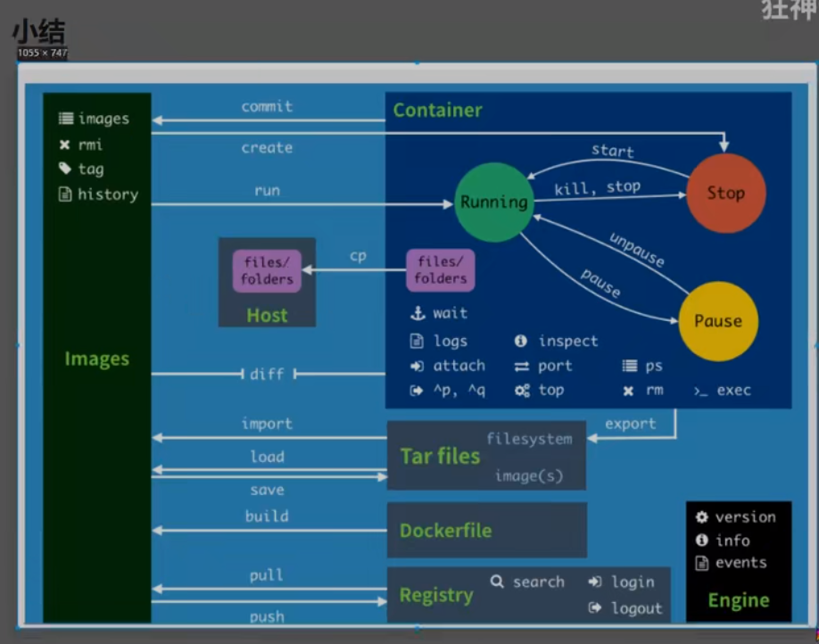Screen dimensions: 819x644
Task: Click the 'Tar files' heading
Action: tap(441, 457)
